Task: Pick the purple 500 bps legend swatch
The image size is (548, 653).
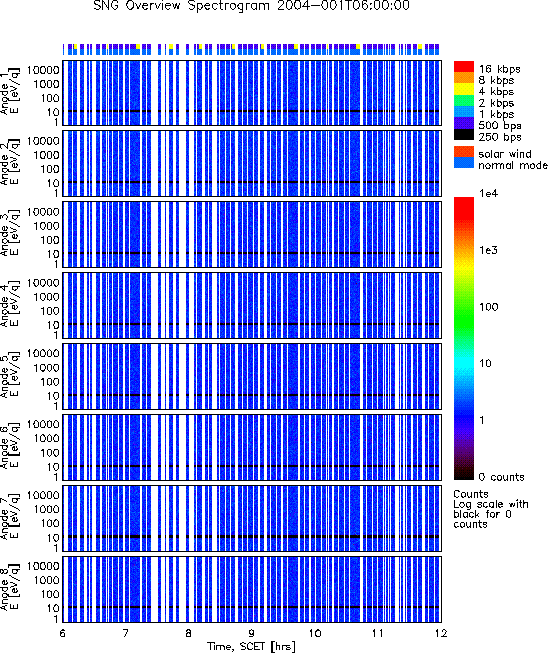Action: pyautogui.click(x=464, y=123)
